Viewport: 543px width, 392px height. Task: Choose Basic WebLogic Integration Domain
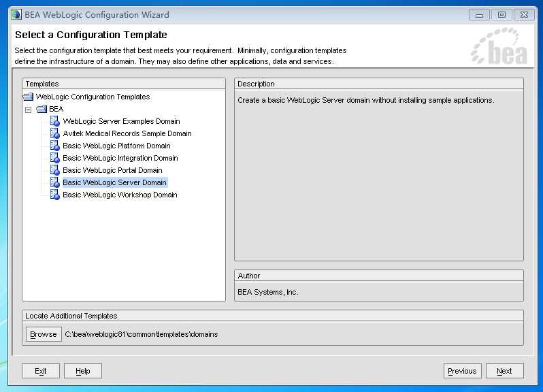tap(120, 158)
